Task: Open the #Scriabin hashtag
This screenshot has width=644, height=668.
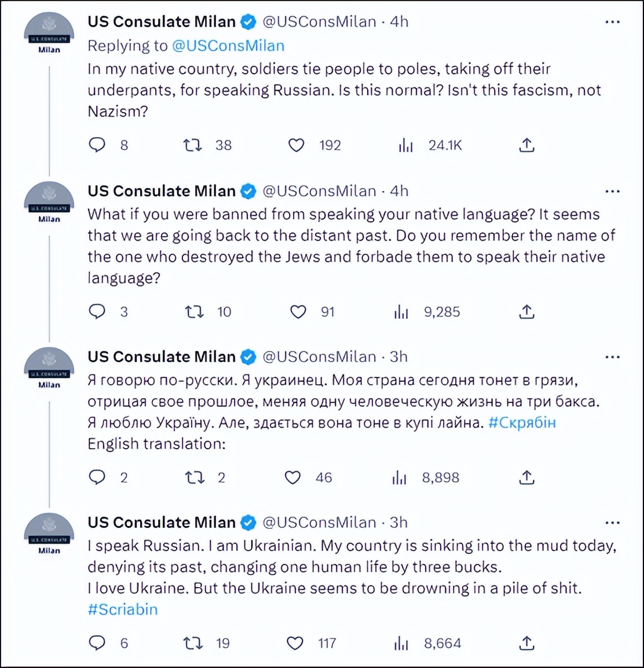Action: coord(123,609)
